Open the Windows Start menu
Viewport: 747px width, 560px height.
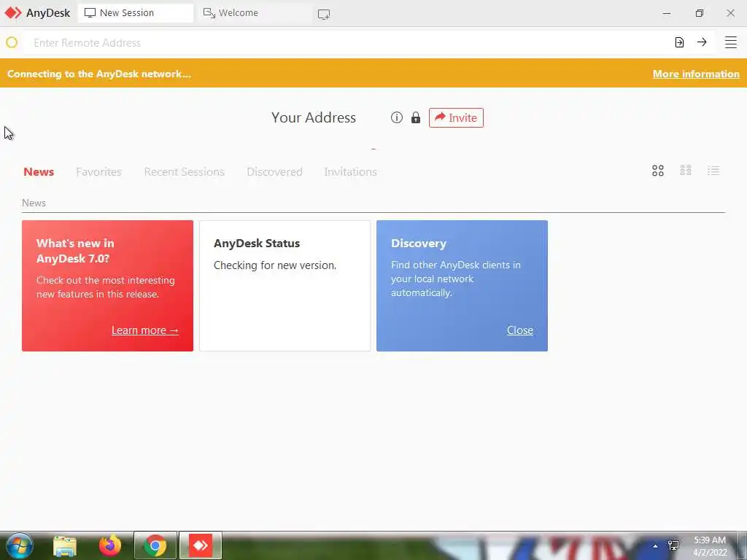tap(19, 545)
